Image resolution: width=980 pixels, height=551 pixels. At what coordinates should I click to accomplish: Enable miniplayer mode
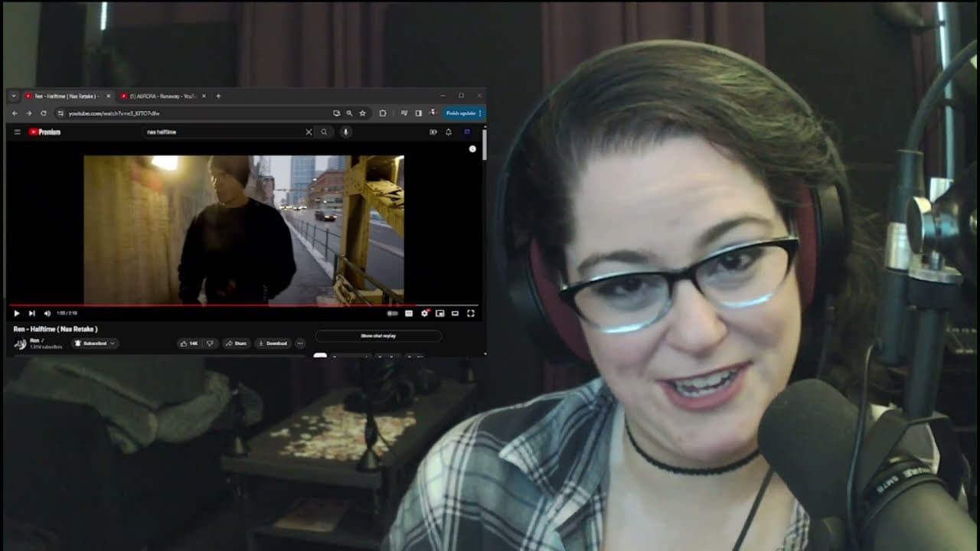coord(439,313)
